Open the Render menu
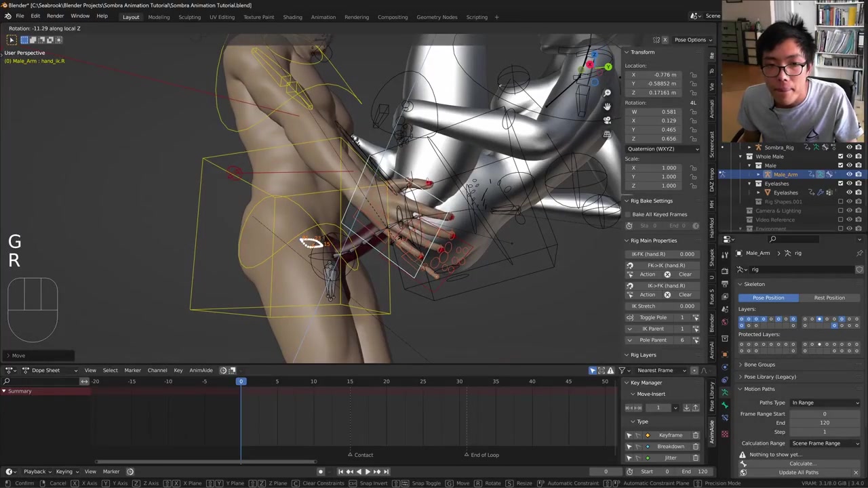Screen dimensions: 868x488 pos(55,16)
